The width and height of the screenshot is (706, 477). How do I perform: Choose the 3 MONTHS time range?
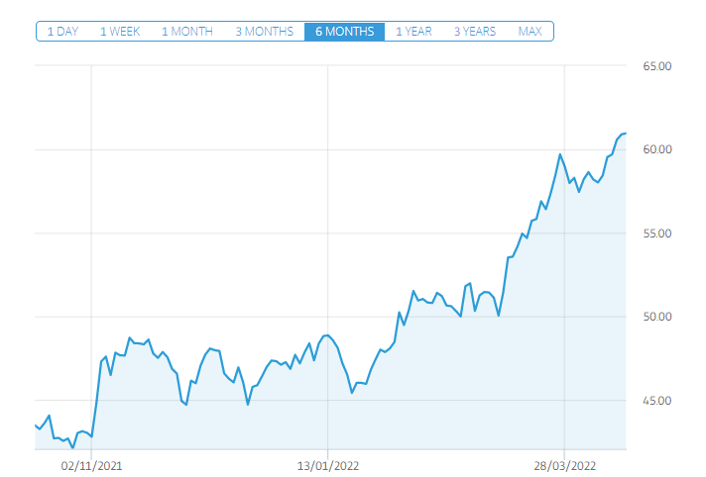264,31
